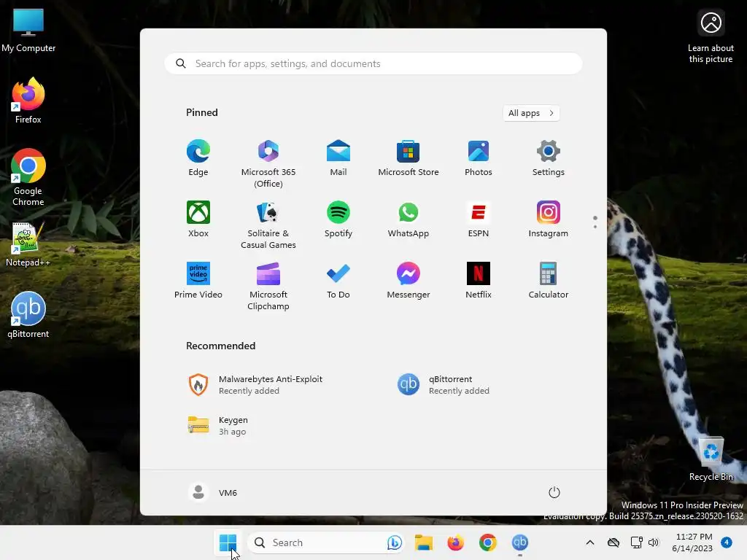
Task: Open the volume tray icon
Action: coord(653,542)
